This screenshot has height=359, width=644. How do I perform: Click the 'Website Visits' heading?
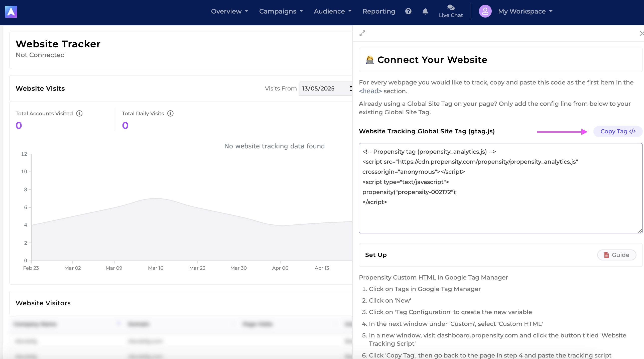tap(40, 88)
